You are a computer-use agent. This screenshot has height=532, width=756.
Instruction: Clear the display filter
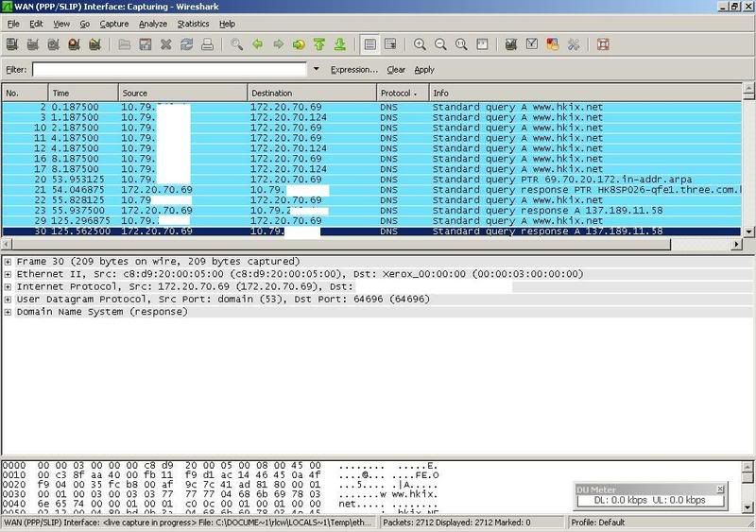point(396,70)
